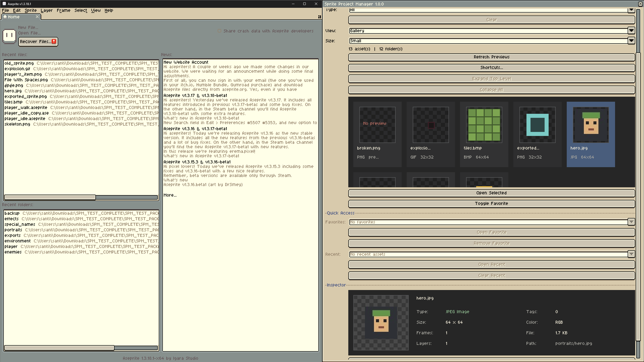Click the tab list icon at right of tab bar

click(x=319, y=17)
